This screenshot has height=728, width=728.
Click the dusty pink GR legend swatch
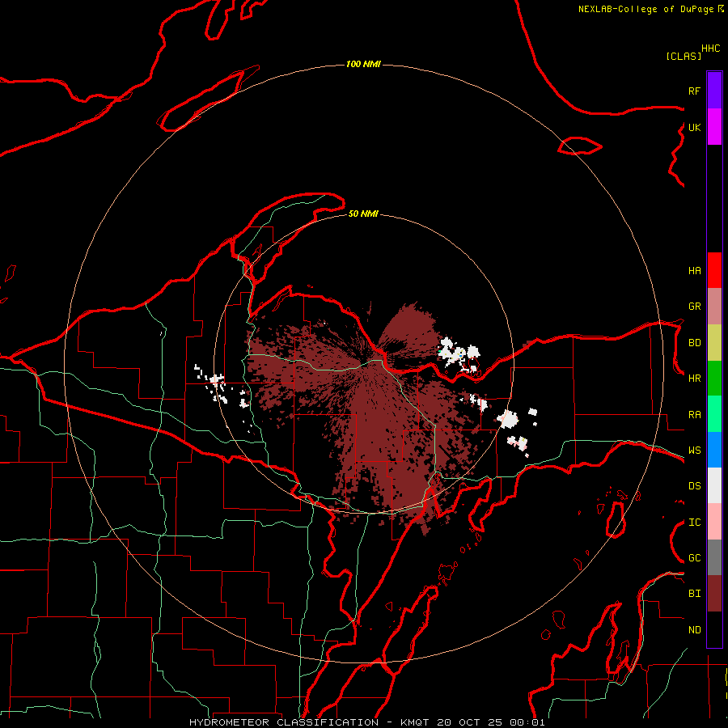pyautogui.click(x=714, y=306)
